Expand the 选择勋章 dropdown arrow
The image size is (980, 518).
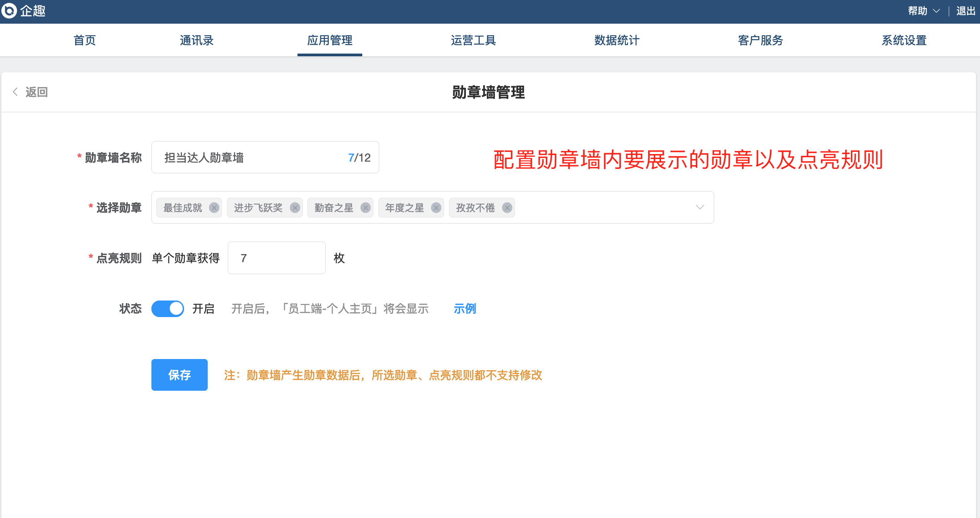click(699, 207)
